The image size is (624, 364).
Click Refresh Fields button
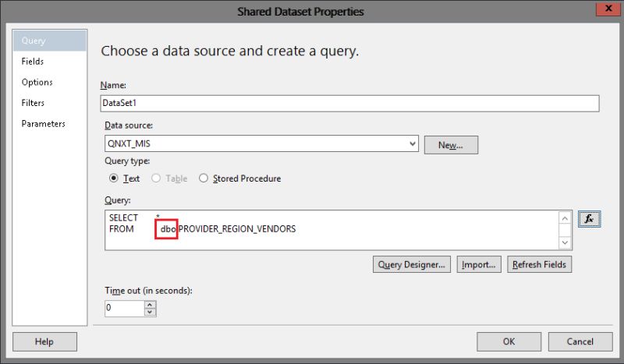[539, 264]
